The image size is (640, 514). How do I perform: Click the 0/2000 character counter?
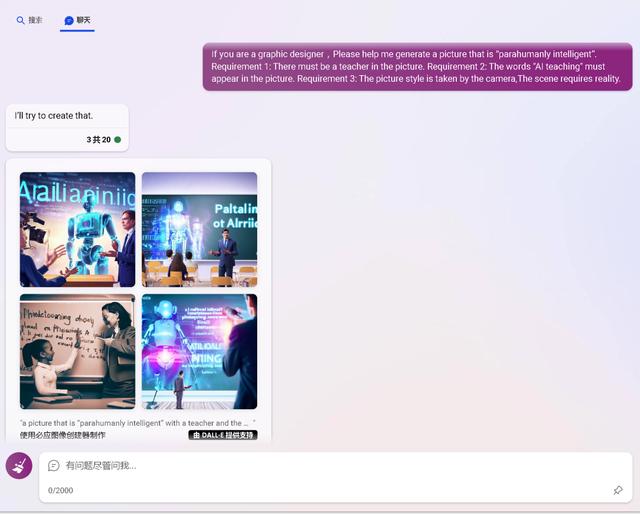pos(61,490)
